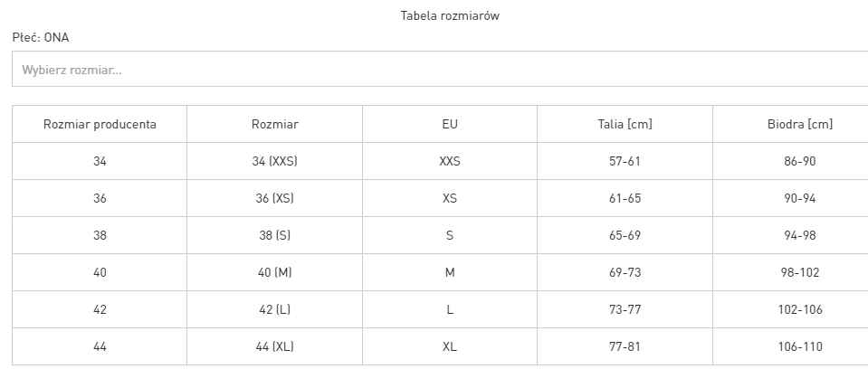Click the waist value '69-73'

coord(625,272)
